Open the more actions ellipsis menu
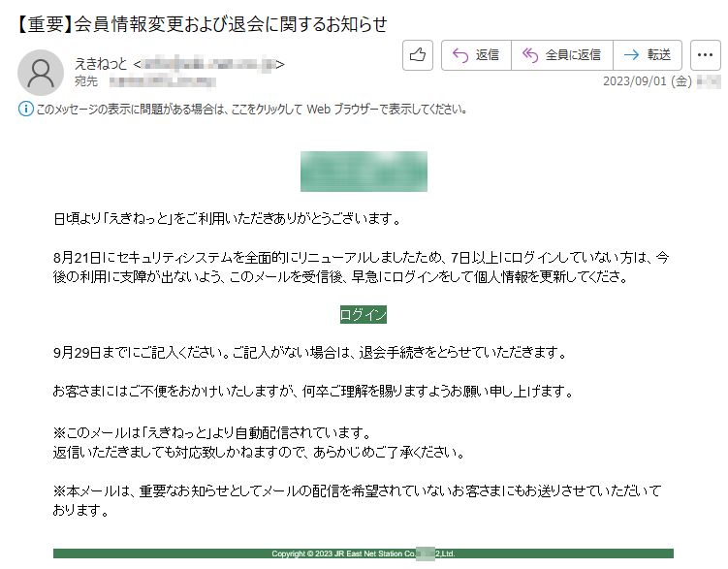Screen dimensions: 728x569 [x=706, y=55]
